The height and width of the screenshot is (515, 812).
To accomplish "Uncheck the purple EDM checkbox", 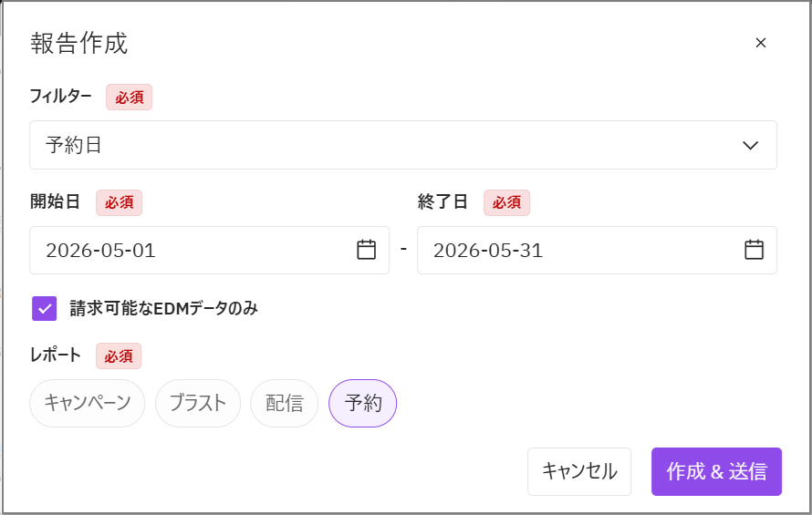I will [45, 308].
